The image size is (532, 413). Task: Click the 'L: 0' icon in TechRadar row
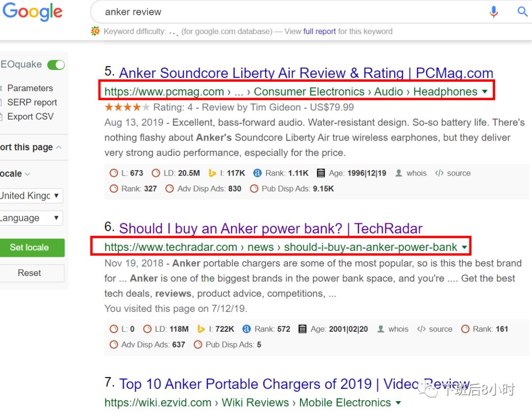pyautogui.click(x=114, y=329)
